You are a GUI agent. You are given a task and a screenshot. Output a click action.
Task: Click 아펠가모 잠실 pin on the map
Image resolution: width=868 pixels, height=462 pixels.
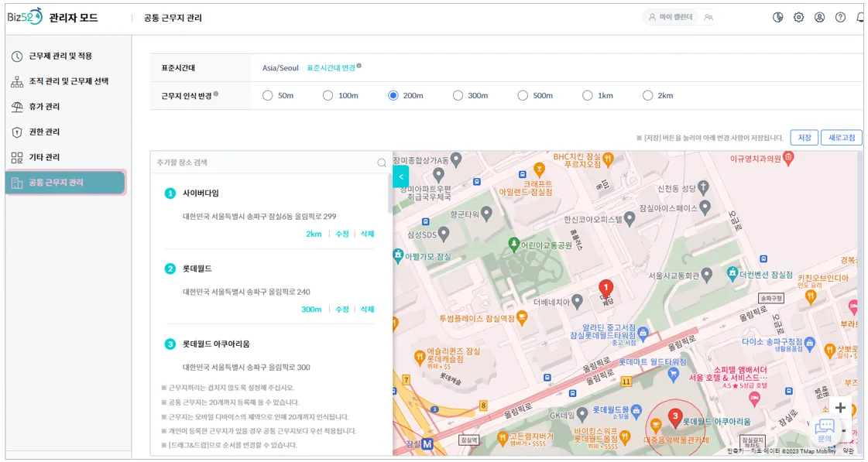398,255
